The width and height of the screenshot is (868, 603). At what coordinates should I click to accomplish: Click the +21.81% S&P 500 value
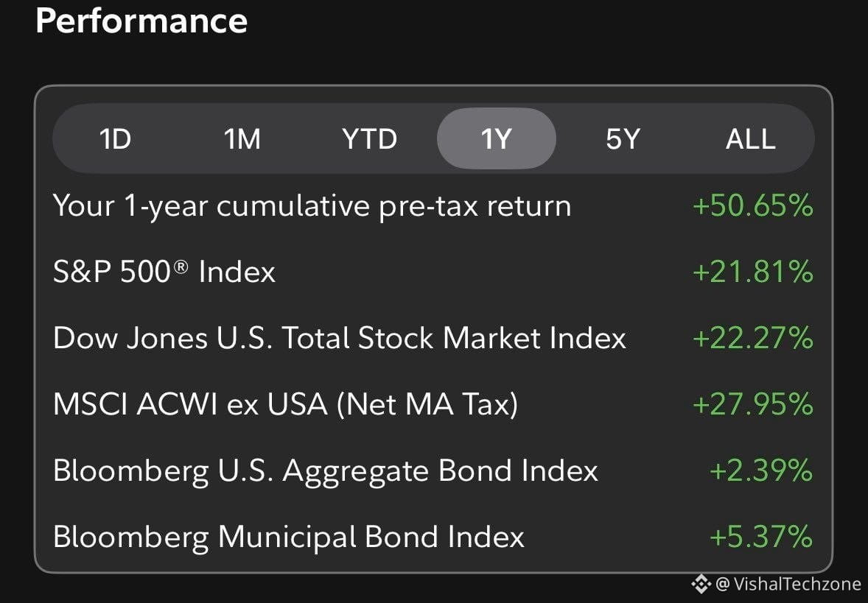pyautogui.click(x=753, y=272)
